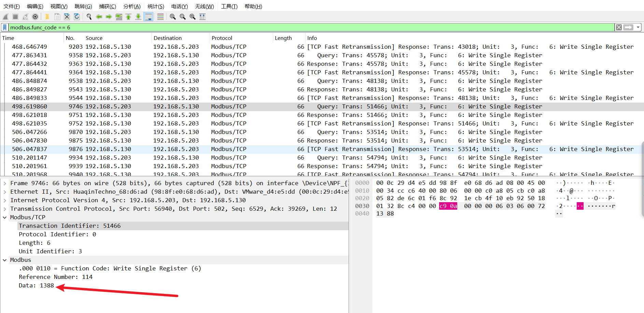Select the Transaction Identifier: 51466 field
This screenshot has width=644, height=313.
pyautogui.click(x=183, y=226)
